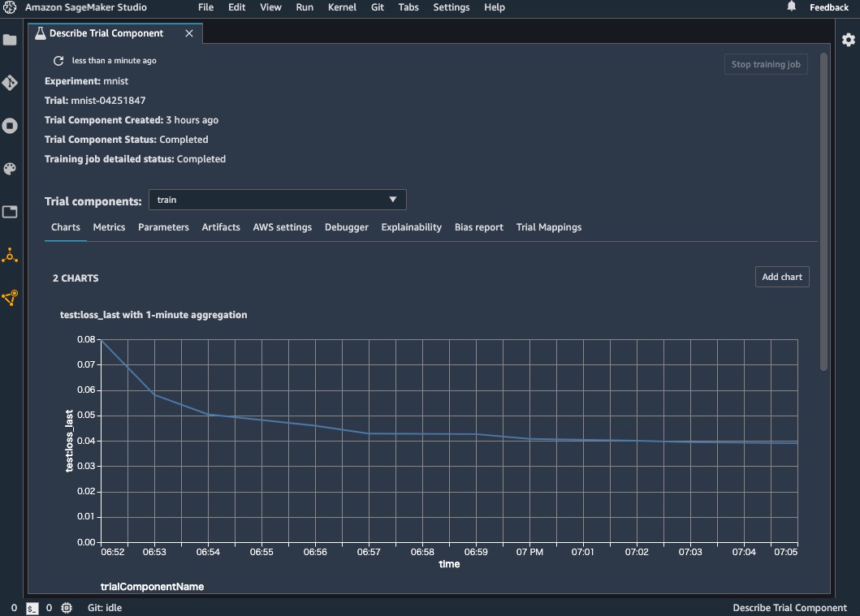
Task: Open the Git sidebar panel icon
Action: (10, 83)
